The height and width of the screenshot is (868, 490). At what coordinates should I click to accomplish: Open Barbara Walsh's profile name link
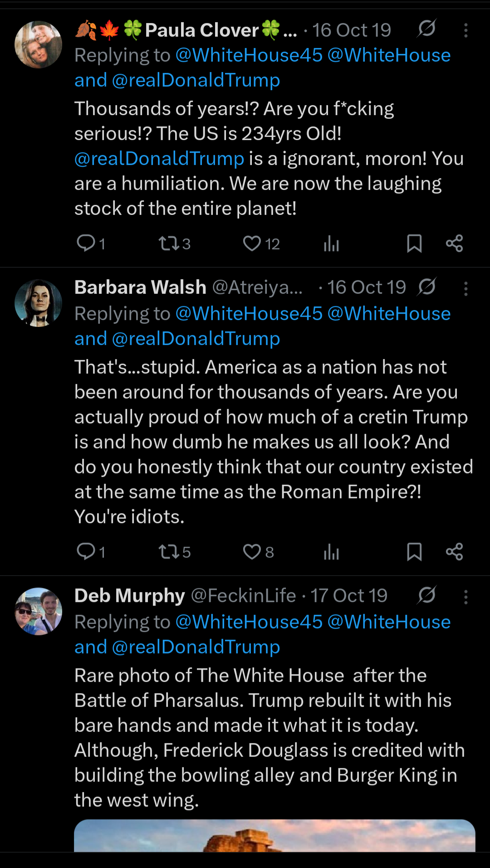(x=140, y=288)
